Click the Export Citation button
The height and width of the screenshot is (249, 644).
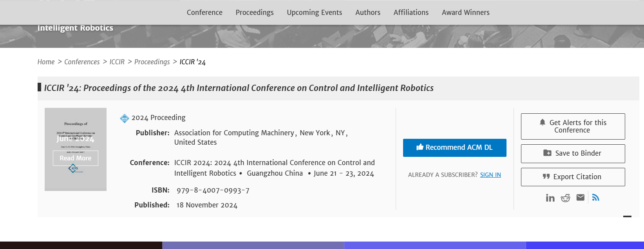click(573, 177)
